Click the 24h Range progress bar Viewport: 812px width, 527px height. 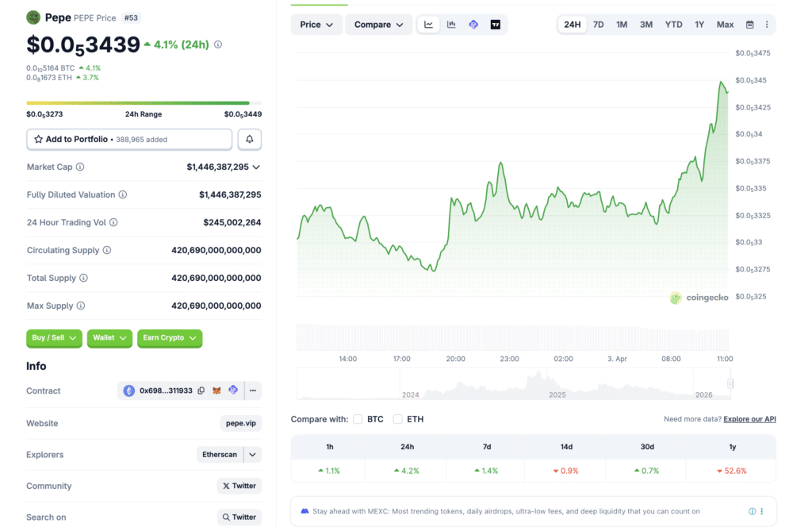[x=144, y=103]
